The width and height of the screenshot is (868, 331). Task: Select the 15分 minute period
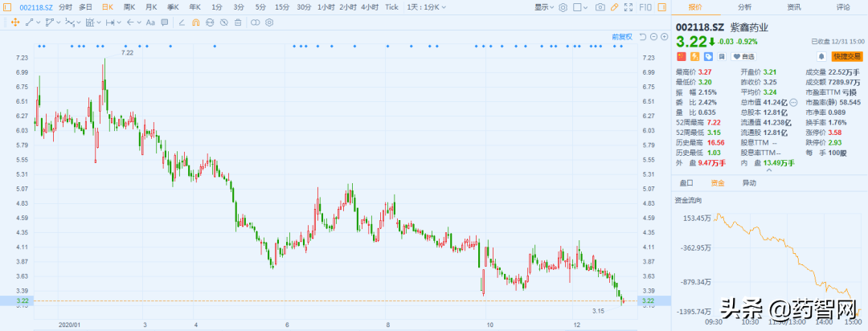pyautogui.click(x=282, y=7)
